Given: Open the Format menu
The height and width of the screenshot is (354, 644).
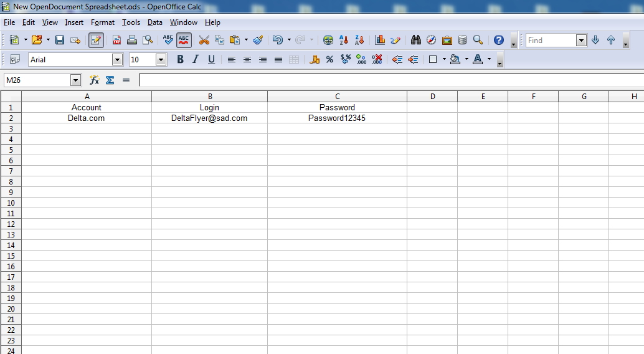Looking at the screenshot, I should pos(103,22).
